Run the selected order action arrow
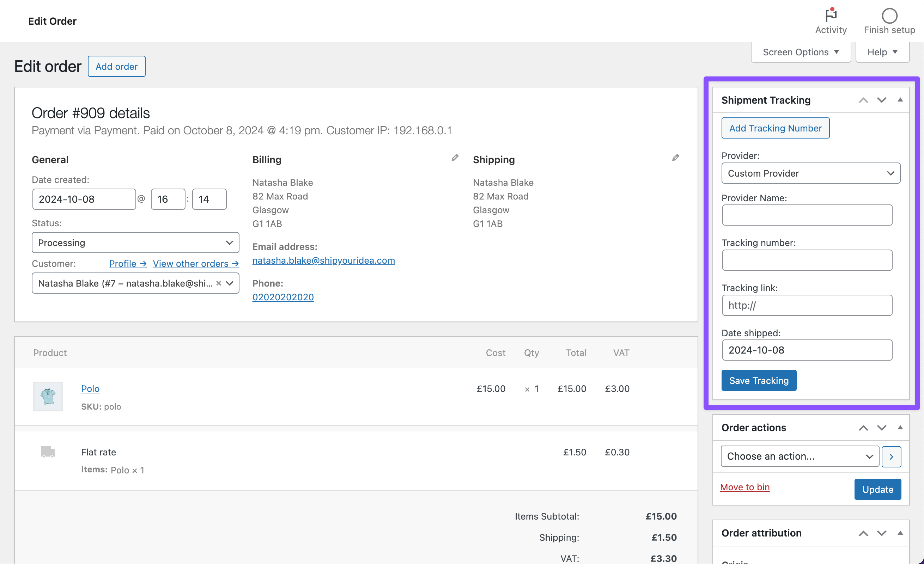Screen dimensions: 924x564 891,456
